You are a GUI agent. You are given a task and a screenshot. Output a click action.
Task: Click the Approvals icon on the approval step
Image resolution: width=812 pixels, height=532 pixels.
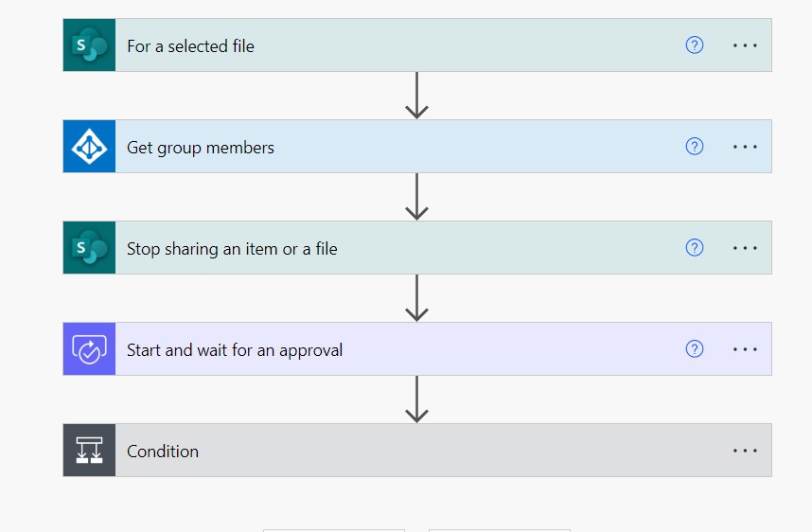(89, 349)
